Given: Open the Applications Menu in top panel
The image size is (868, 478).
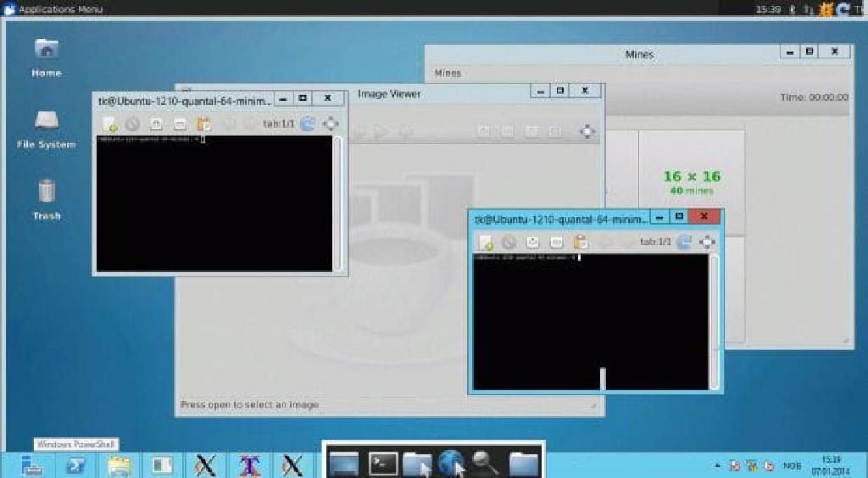Looking at the screenshot, I should pyautogui.click(x=53, y=8).
